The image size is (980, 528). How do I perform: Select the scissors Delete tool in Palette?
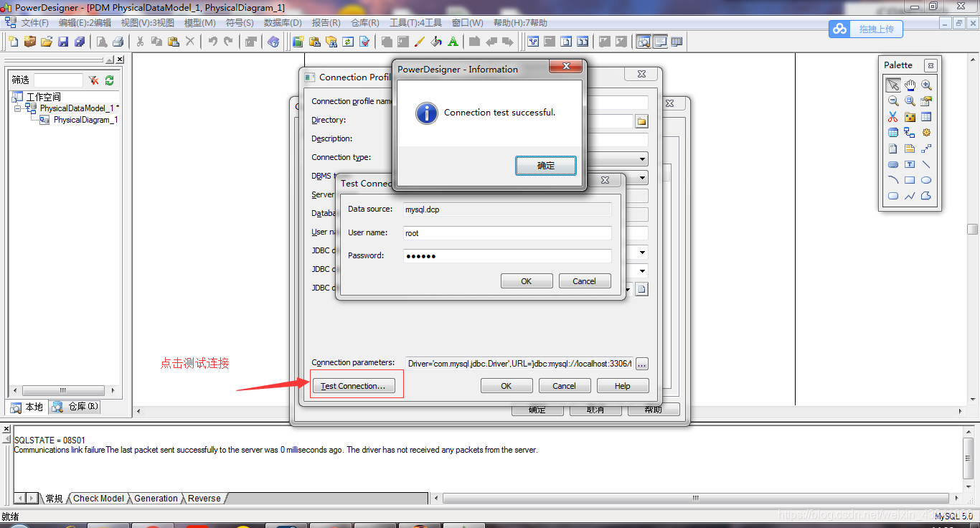(892, 117)
